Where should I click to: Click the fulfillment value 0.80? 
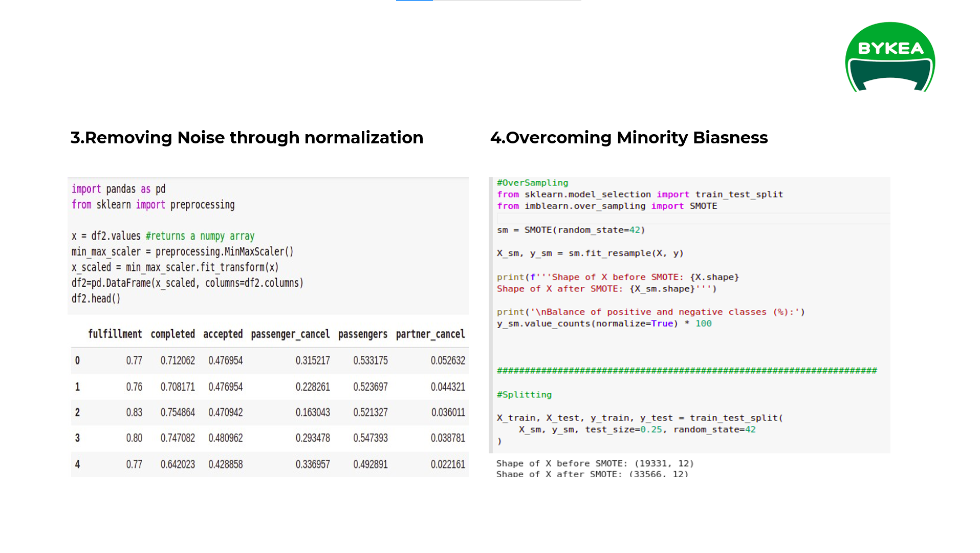click(134, 438)
